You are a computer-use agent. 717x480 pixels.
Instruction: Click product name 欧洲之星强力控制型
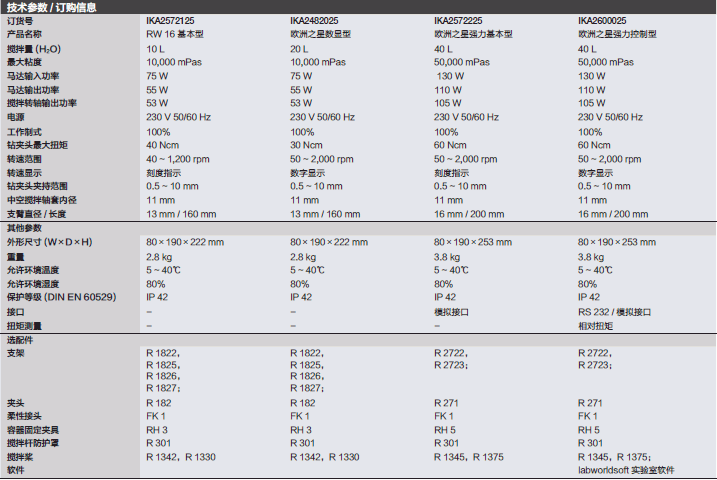click(x=617, y=34)
